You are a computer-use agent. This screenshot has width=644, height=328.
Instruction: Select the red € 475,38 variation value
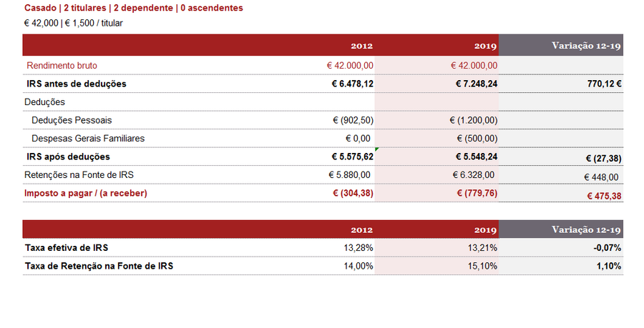coord(604,196)
